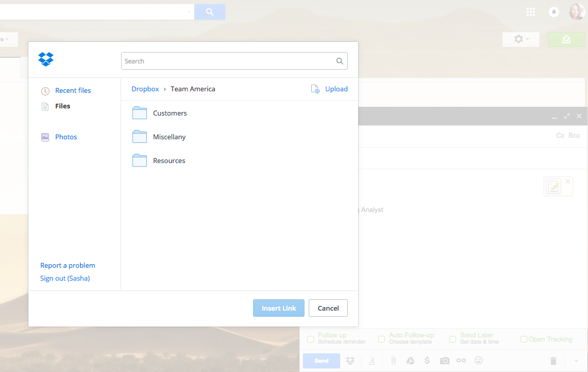
Task: Enable the Send Later checkbox
Action: [452, 339]
